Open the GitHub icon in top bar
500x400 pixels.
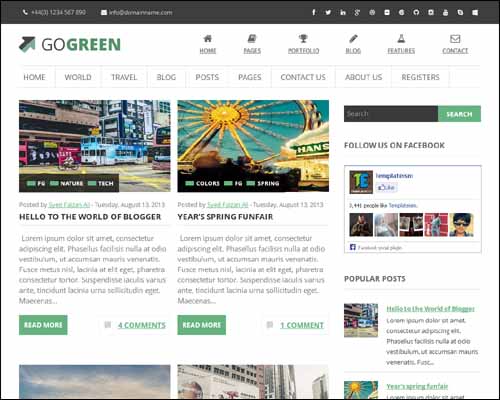[x=416, y=12]
